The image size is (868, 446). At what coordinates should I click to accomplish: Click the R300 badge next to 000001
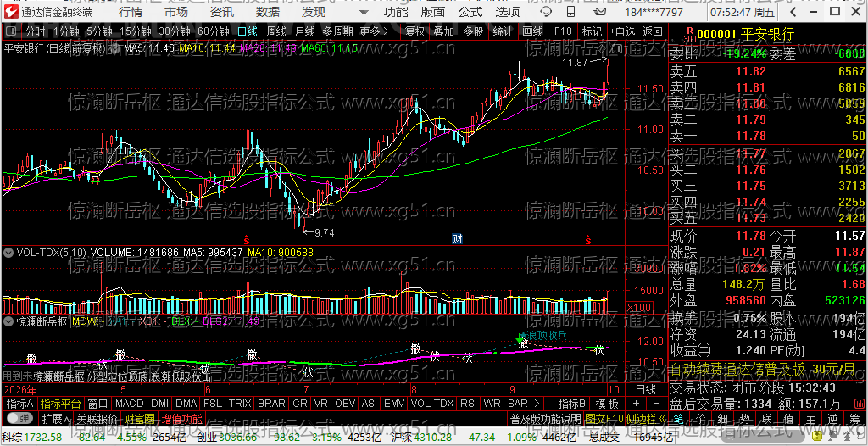point(690,35)
